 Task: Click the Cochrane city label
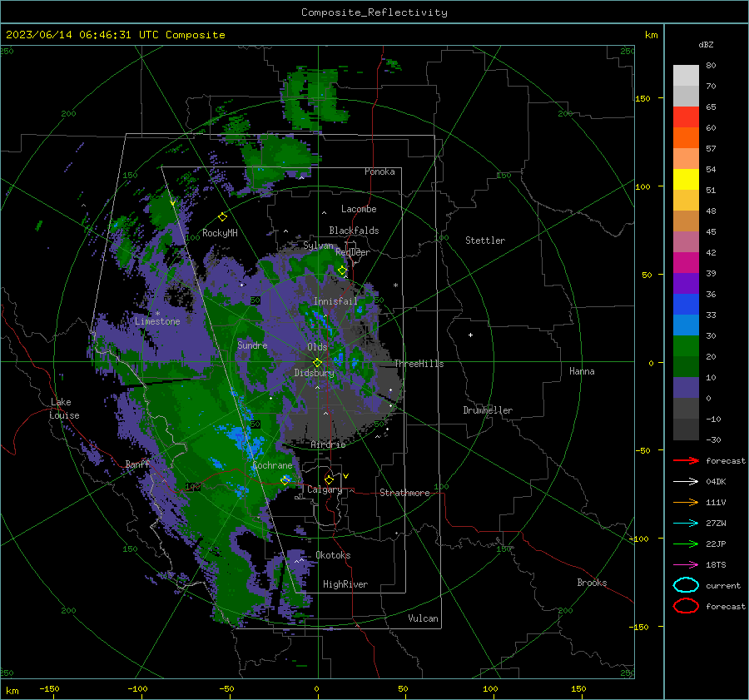(272, 465)
